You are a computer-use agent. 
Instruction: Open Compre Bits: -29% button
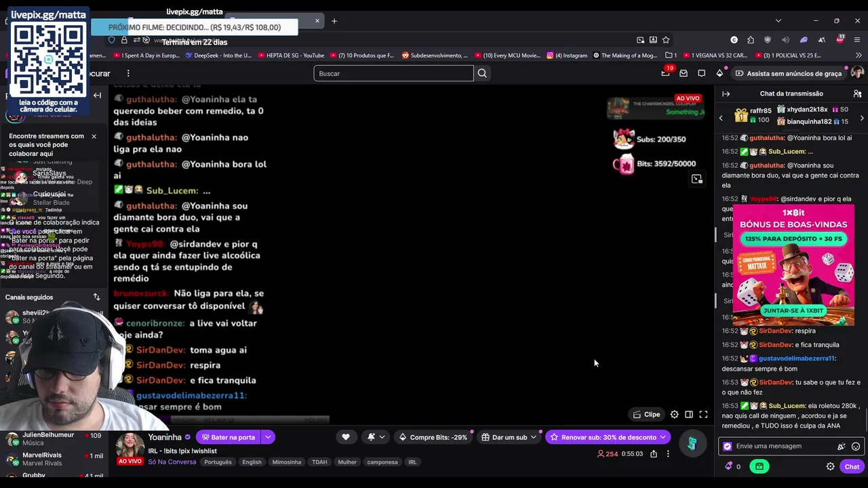[433, 437]
